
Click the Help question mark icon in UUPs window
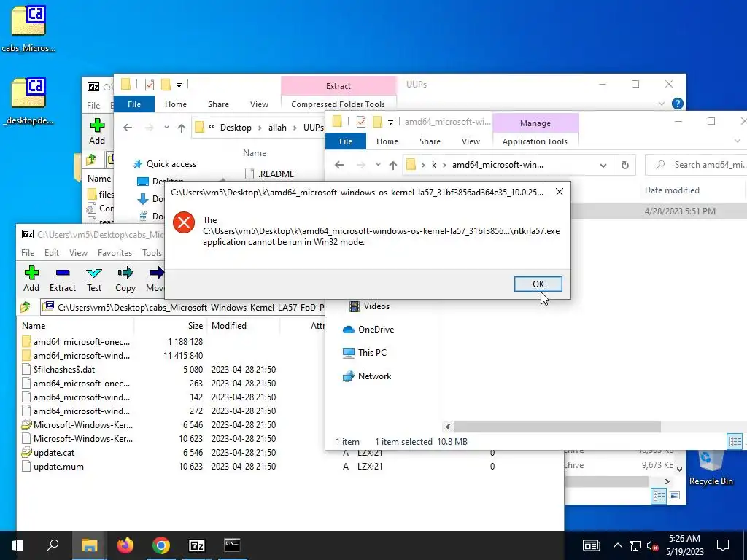(x=677, y=104)
